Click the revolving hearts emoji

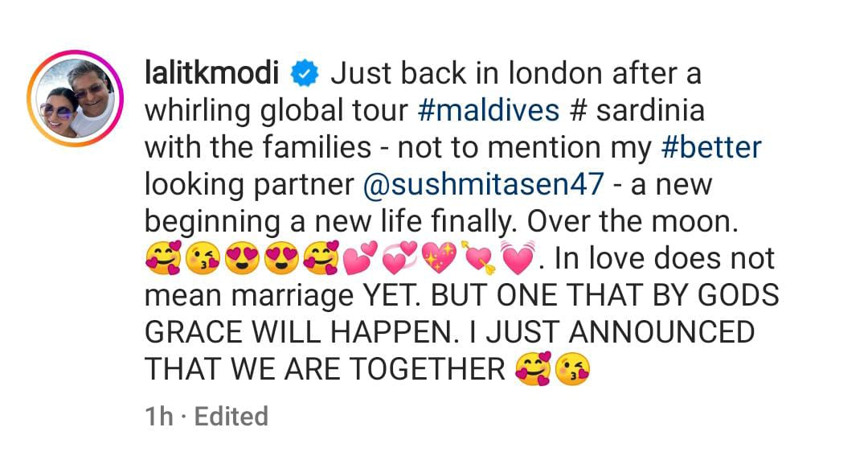pyautogui.click(x=401, y=259)
